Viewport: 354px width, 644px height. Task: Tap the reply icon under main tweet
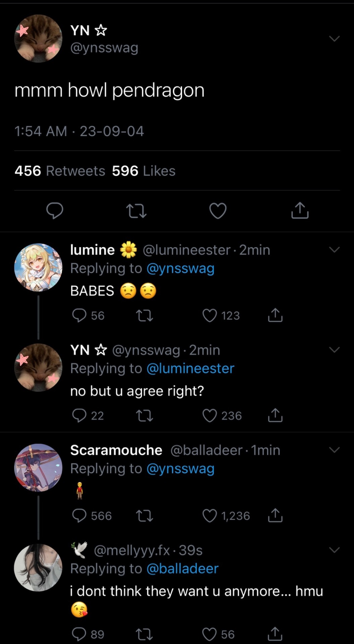pos(55,211)
